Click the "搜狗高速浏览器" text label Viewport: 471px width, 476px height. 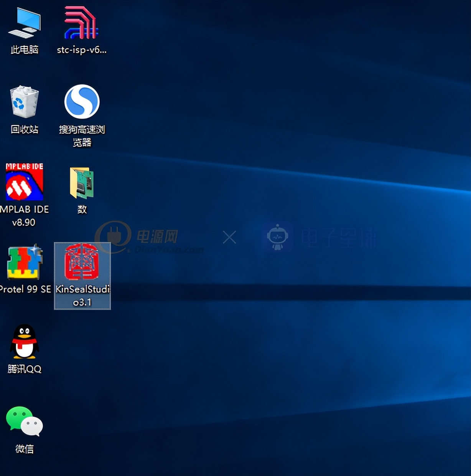82,136
